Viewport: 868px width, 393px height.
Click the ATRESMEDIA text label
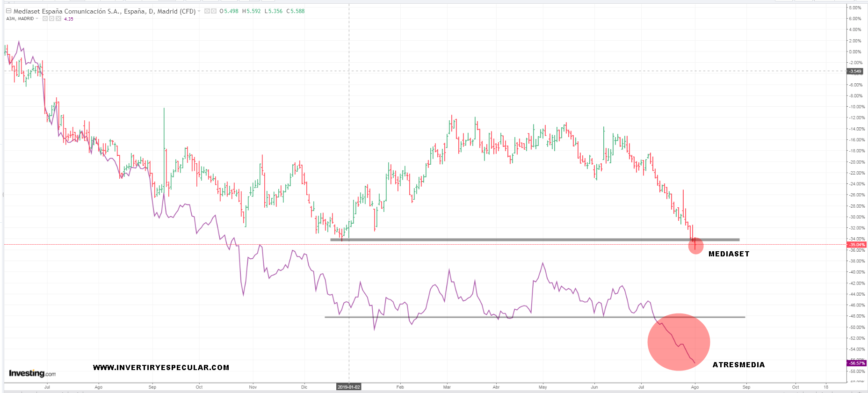pyautogui.click(x=738, y=365)
